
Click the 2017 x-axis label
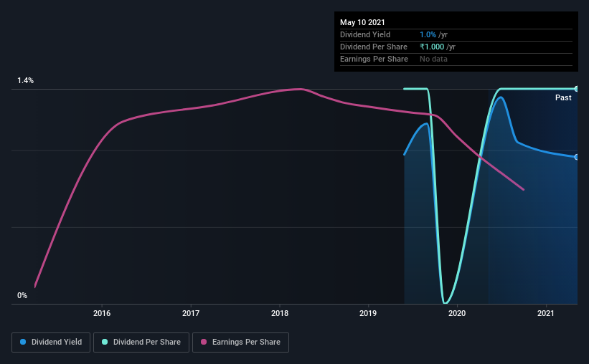tap(191, 313)
